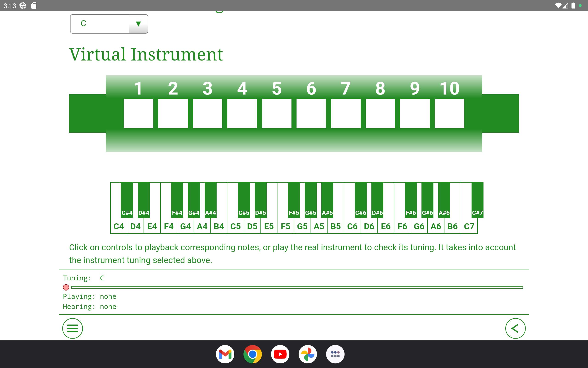Play the E6 piano key
This screenshot has height=368, width=588.
386,226
